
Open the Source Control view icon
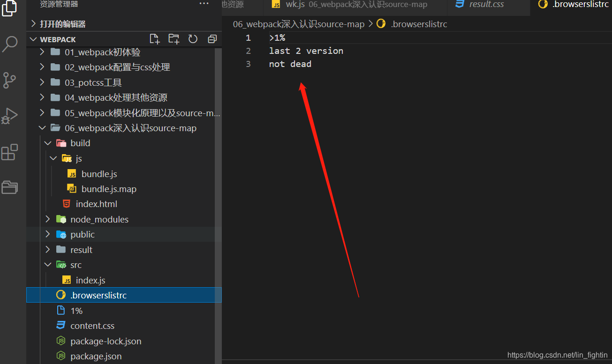(9, 80)
